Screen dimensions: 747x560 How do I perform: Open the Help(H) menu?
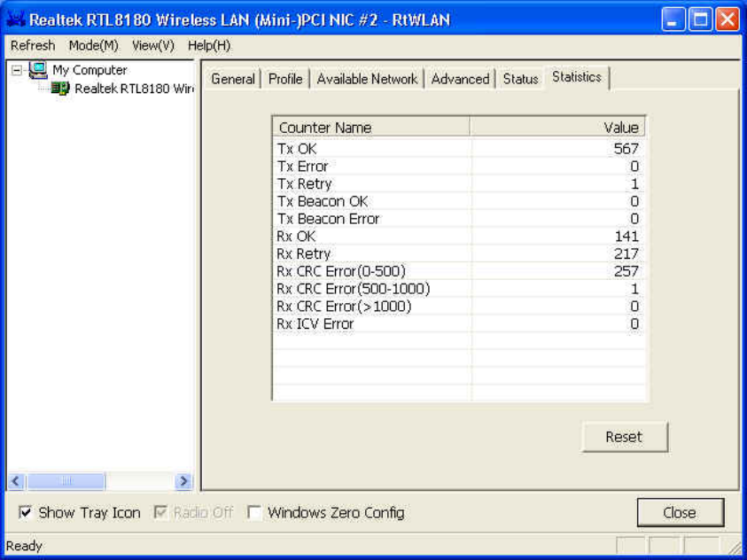tap(209, 46)
